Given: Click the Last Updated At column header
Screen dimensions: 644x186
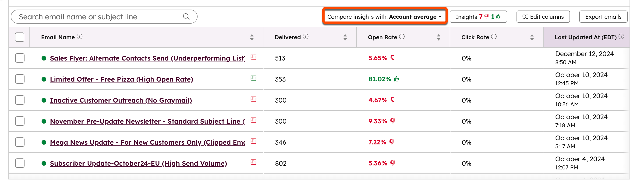Looking at the screenshot, I should [x=585, y=37].
